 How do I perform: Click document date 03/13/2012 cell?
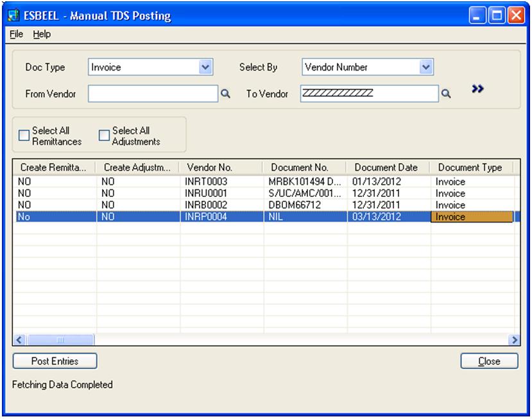pos(389,217)
